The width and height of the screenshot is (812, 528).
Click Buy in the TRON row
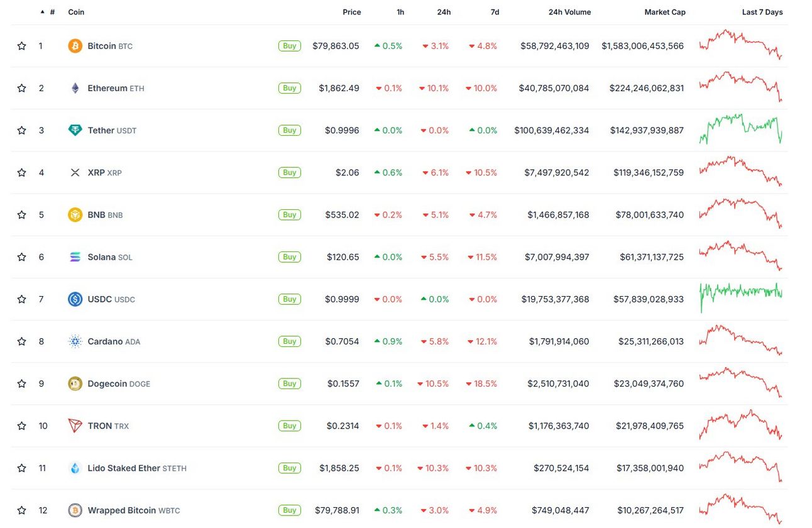(x=290, y=426)
